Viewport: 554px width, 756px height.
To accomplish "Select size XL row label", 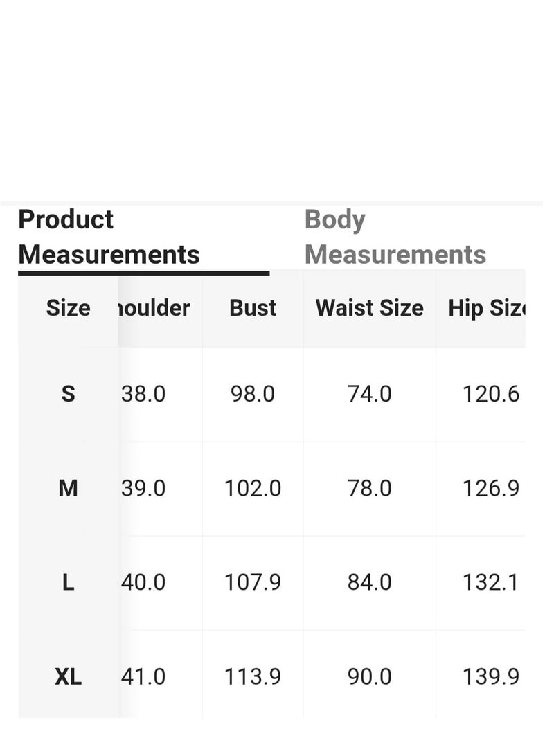I will point(68,677).
